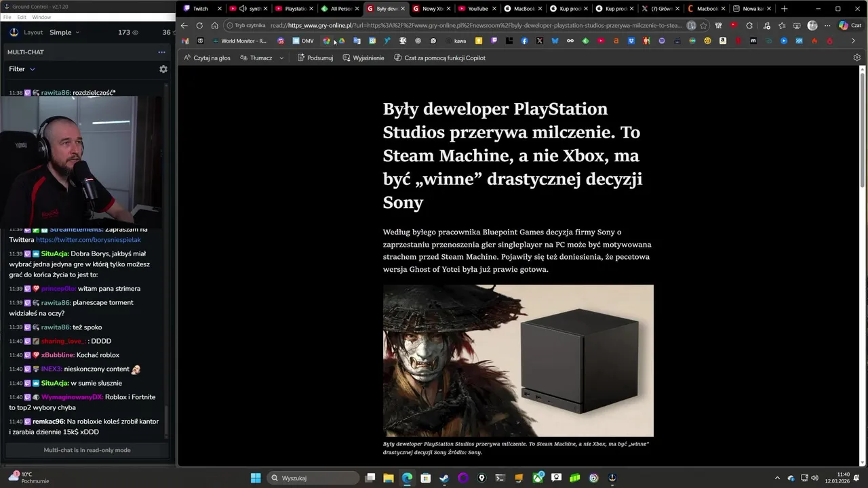Click the synth tab mute speaker icon
The image size is (868, 488).
point(243,9)
